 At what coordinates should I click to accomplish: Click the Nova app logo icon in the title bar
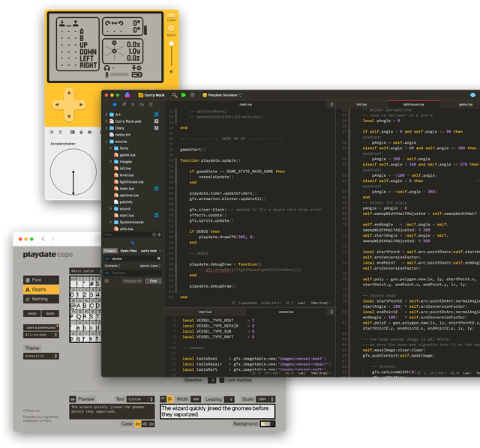coord(127,95)
